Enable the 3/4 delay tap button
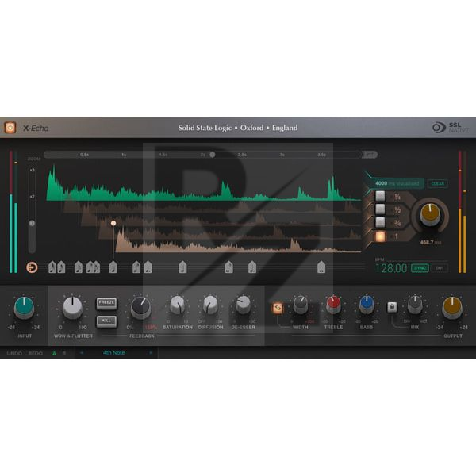This screenshot has width=476, height=476. click(380, 222)
